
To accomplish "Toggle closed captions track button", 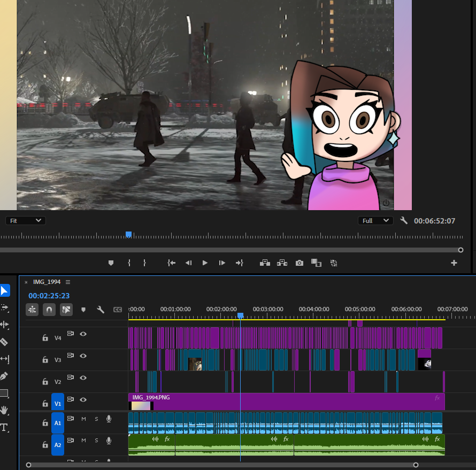I will coord(118,310).
